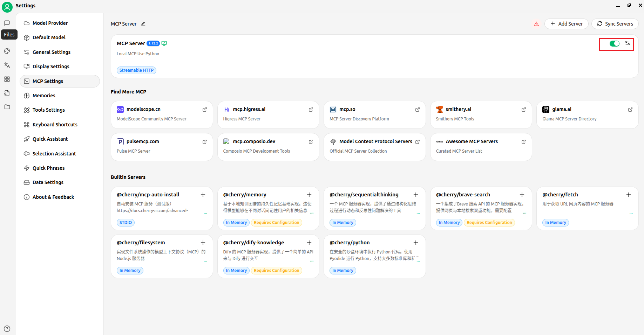Add the @cherry/mcp-auto-install server with plus
644x335 pixels.
click(203, 195)
